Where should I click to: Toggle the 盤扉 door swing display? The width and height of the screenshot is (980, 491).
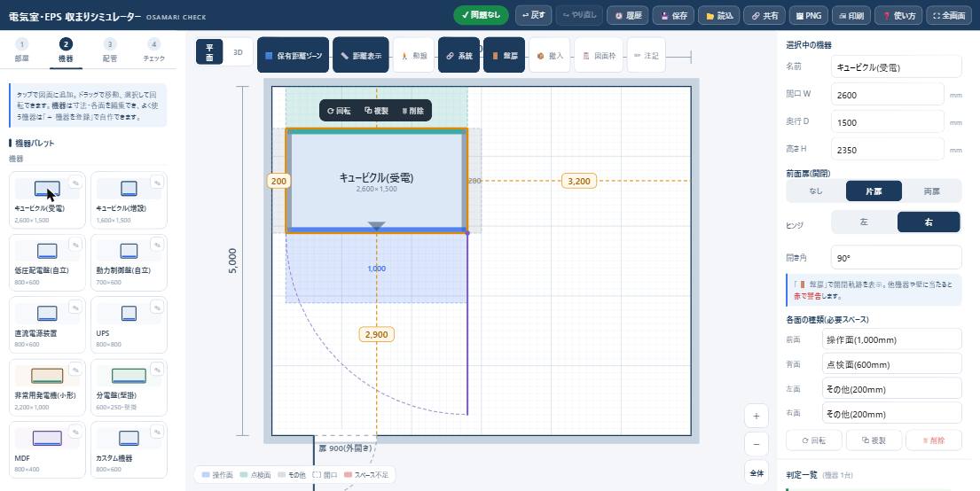click(x=504, y=55)
